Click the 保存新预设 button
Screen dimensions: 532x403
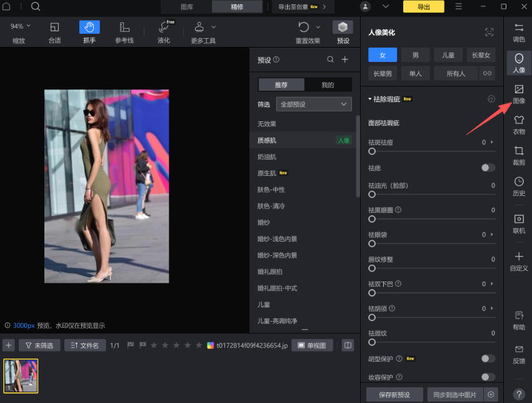(x=394, y=395)
